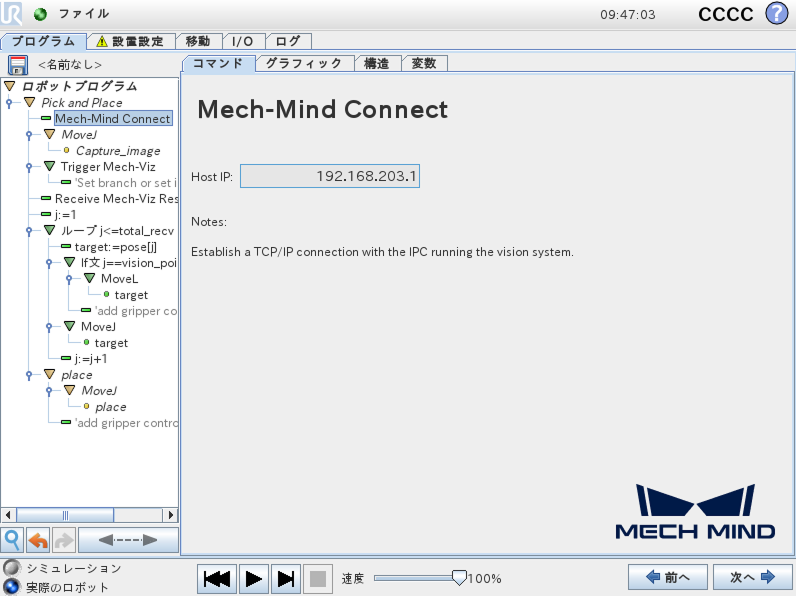The height and width of the screenshot is (596, 796).
Task: Click tree scrollbar left arrow
Action: click(8, 515)
